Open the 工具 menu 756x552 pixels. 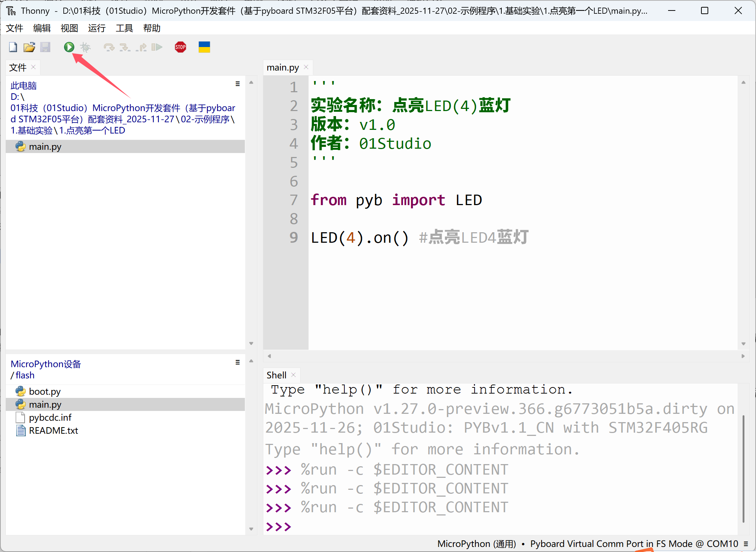point(124,28)
